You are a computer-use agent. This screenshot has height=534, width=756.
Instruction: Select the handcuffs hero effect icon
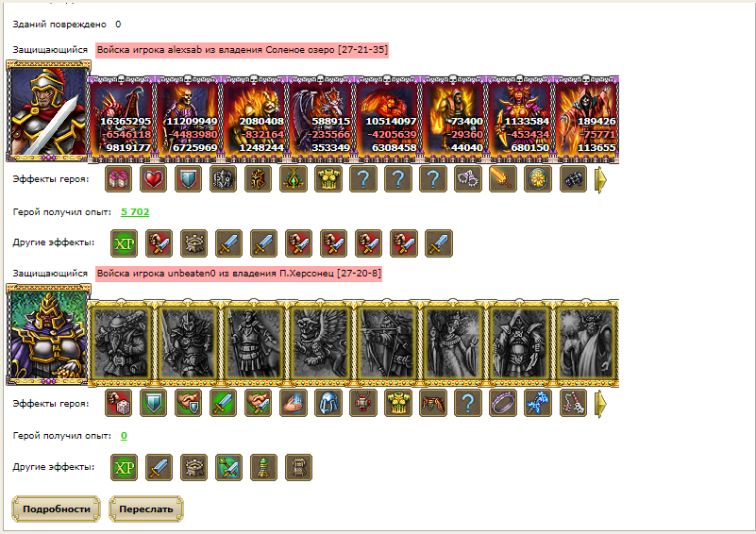pos(468,179)
